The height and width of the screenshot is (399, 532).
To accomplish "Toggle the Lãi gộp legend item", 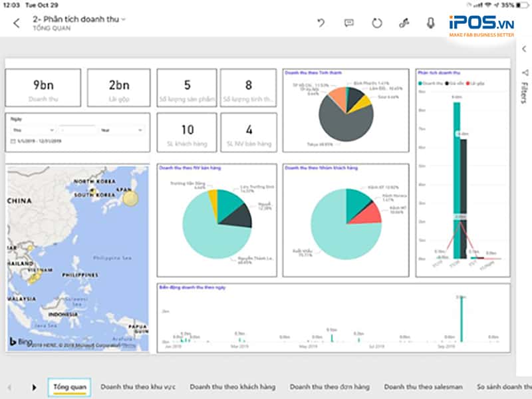I will tap(477, 82).
